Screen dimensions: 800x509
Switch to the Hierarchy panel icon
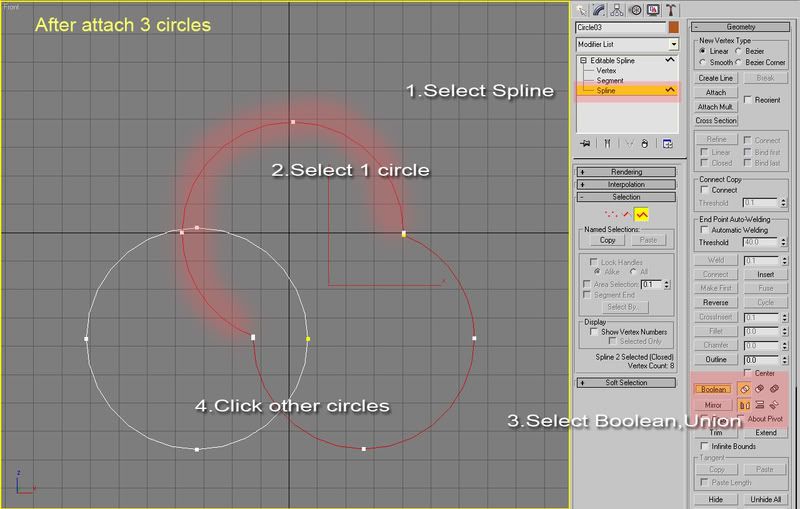click(619, 9)
